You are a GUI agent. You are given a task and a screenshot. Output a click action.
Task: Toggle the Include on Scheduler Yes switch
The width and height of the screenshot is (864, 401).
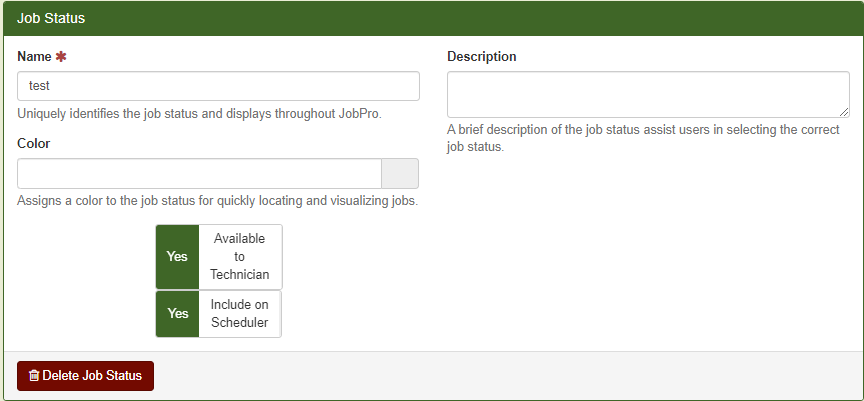point(177,313)
